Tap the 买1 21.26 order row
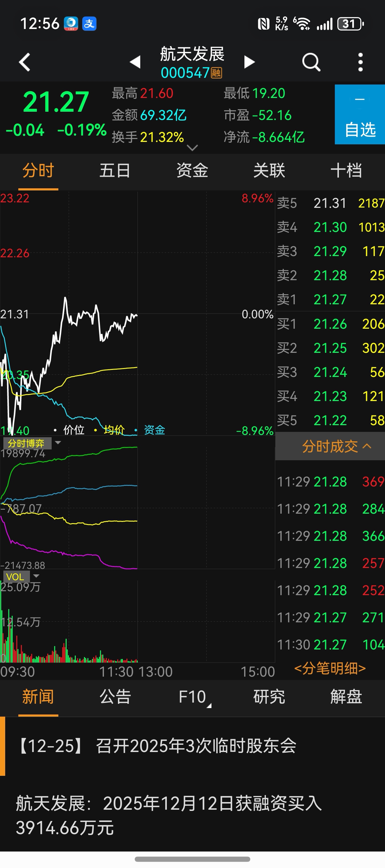The width and height of the screenshot is (385, 868). (x=330, y=324)
